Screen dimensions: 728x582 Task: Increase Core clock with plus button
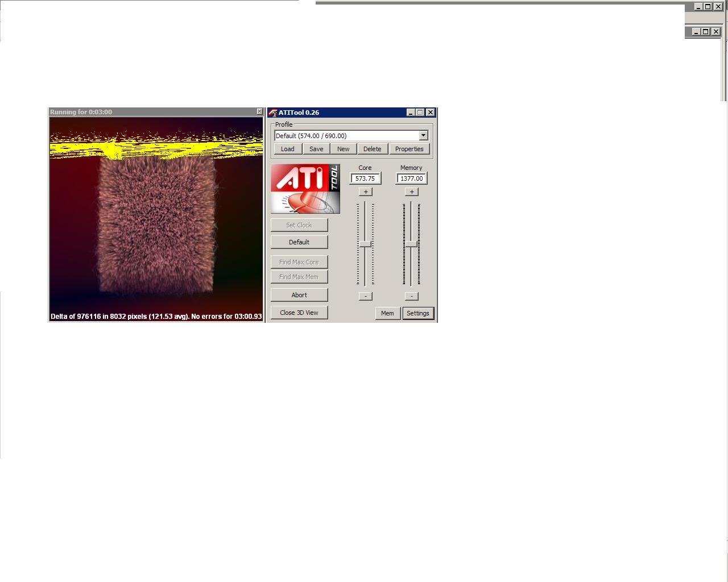coord(366,192)
